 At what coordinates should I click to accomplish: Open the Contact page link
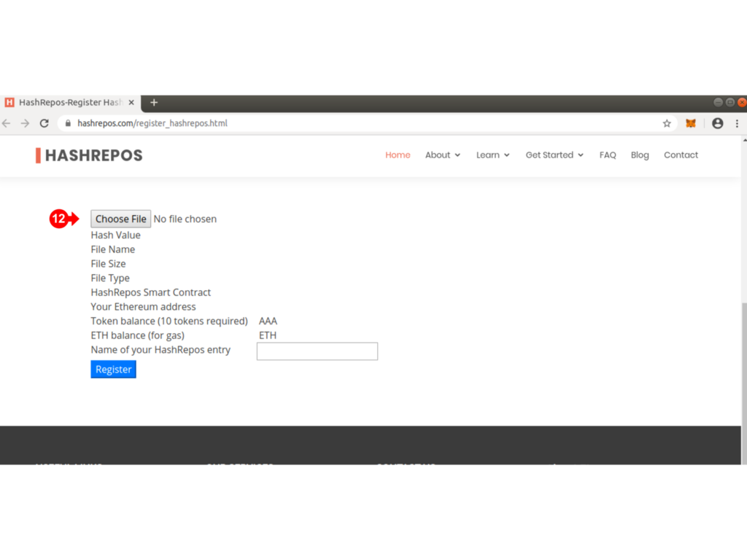pos(681,155)
